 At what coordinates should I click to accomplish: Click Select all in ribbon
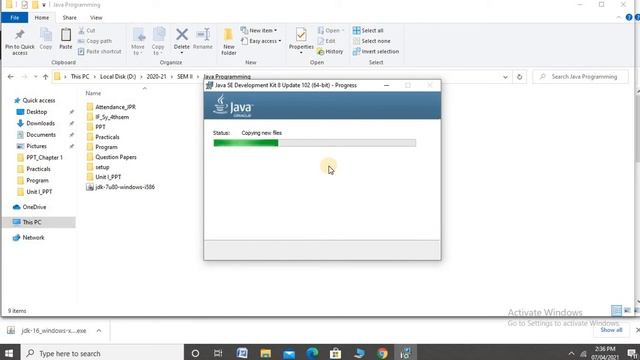pos(368,31)
